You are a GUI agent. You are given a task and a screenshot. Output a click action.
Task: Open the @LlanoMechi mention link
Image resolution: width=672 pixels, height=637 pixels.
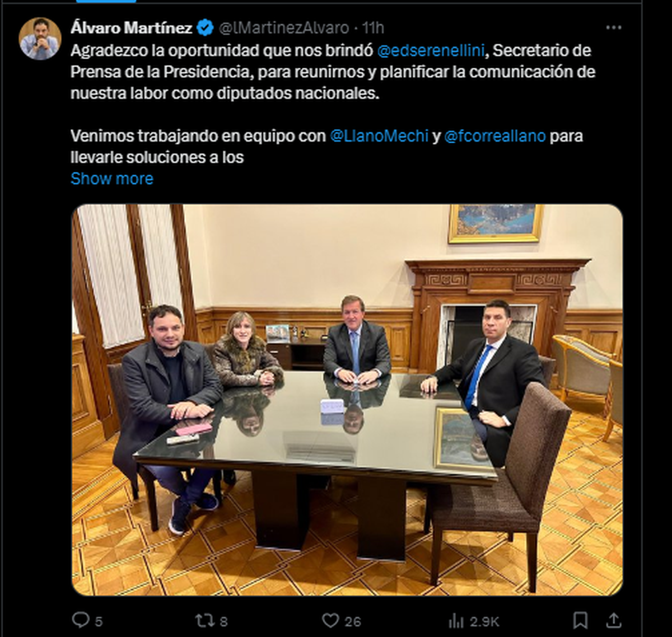tap(379, 136)
